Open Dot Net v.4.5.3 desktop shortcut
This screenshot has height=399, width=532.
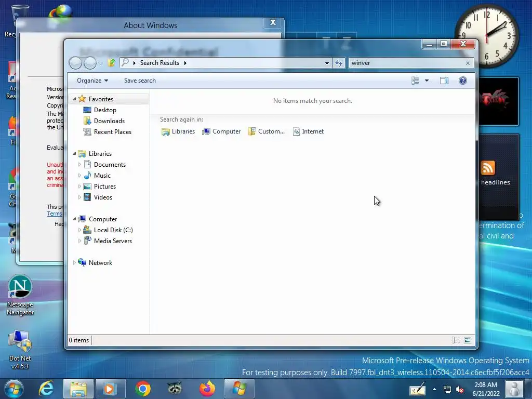click(20, 350)
